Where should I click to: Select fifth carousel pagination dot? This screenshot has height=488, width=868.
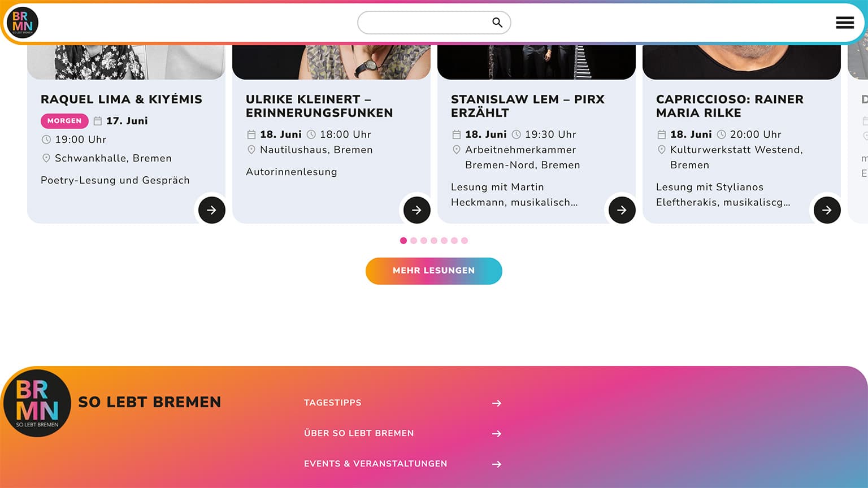pyautogui.click(x=444, y=241)
